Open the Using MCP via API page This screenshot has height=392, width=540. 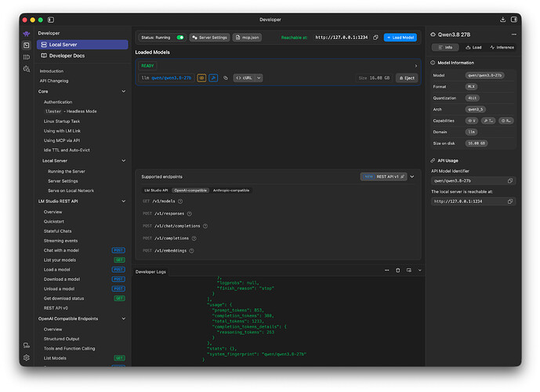pyautogui.click(x=62, y=141)
